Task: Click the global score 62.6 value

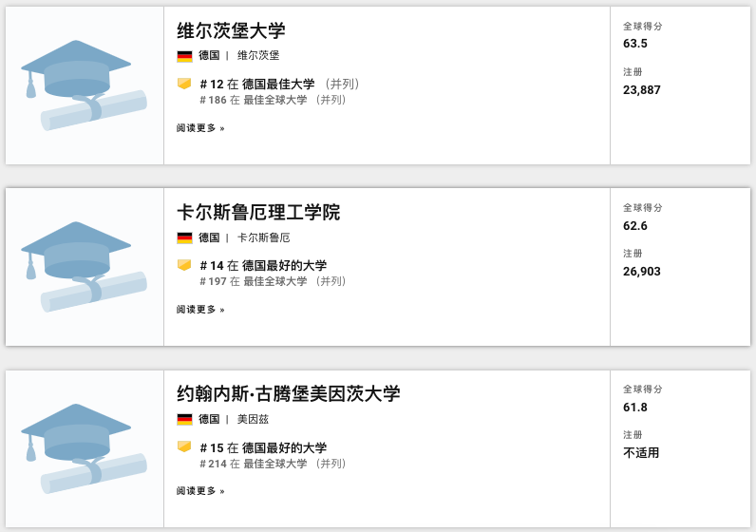Action: [x=635, y=226]
